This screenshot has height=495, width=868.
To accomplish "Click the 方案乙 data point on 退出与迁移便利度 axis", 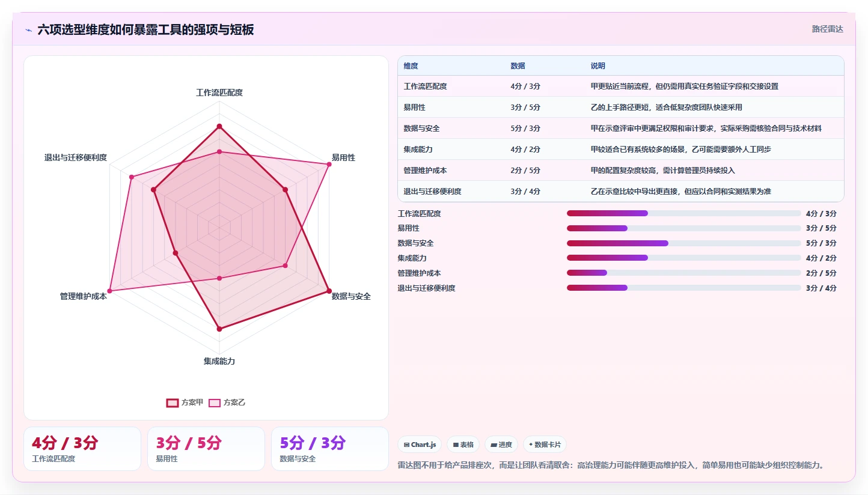I will click(131, 177).
